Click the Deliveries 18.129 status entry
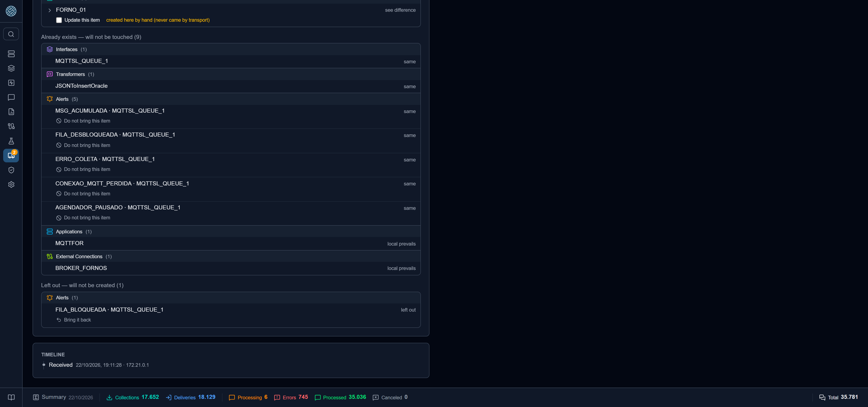This screenshot has width=868, height=407. click(x=191, y=397)
